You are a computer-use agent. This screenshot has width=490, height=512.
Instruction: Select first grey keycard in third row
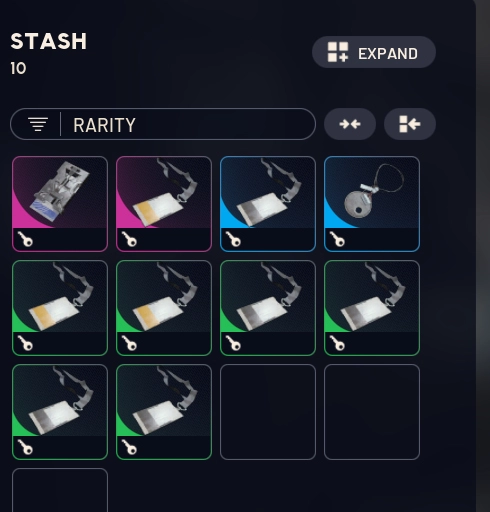60,412
